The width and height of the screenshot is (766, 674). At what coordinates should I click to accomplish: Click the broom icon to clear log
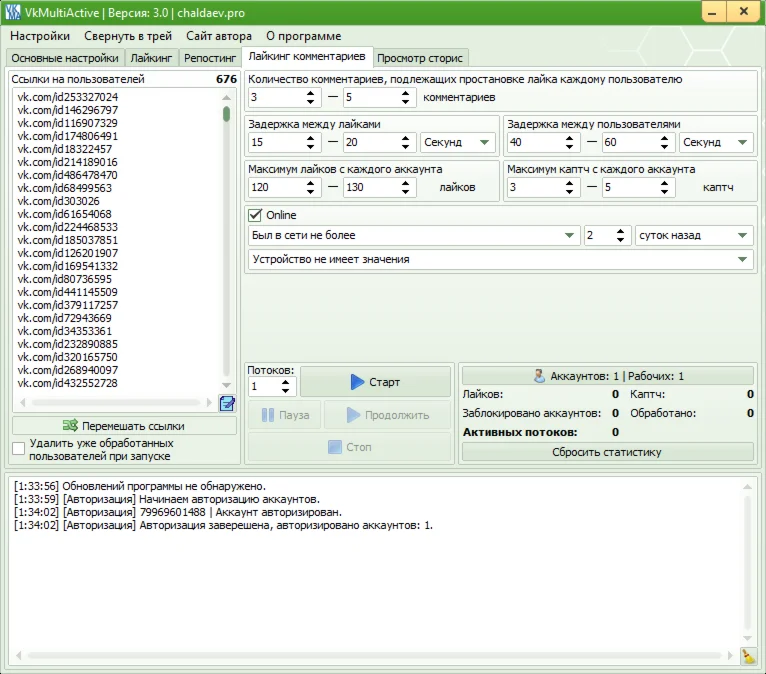(x=749, y=657)
